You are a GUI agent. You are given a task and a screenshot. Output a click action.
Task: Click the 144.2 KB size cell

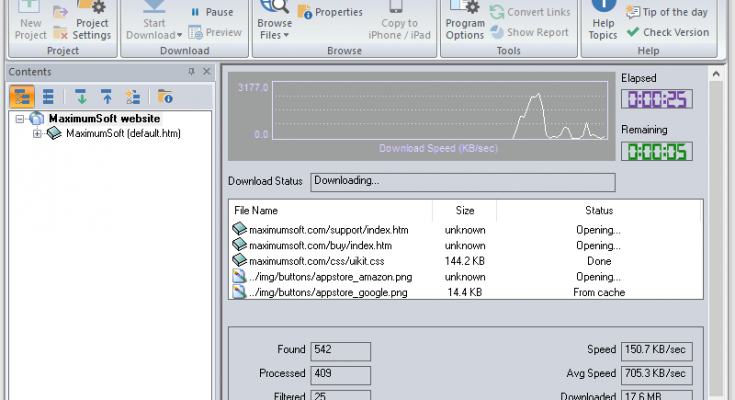[x=465, y=261]
